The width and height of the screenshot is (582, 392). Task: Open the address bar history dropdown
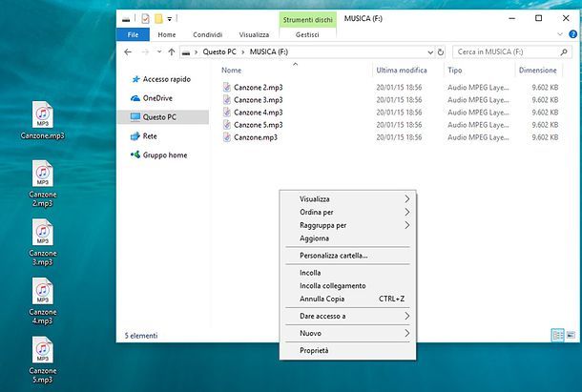[430, 52]
